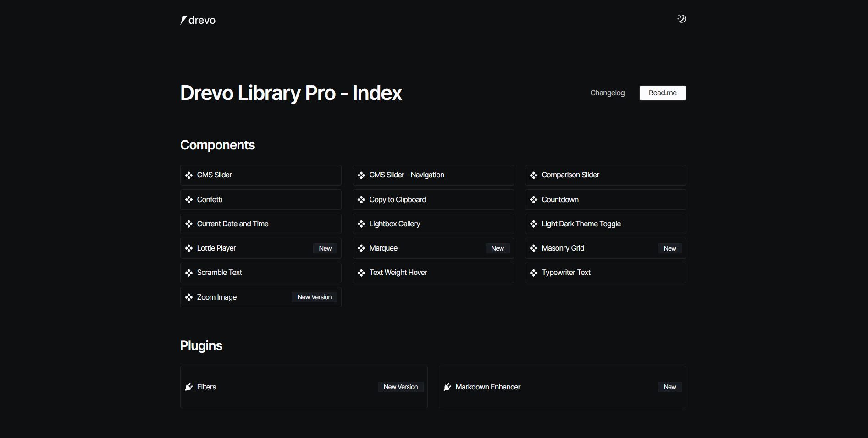Click the New badge on Lottie Player
This screenshot has height=438, width=868.
coord(325,248)
